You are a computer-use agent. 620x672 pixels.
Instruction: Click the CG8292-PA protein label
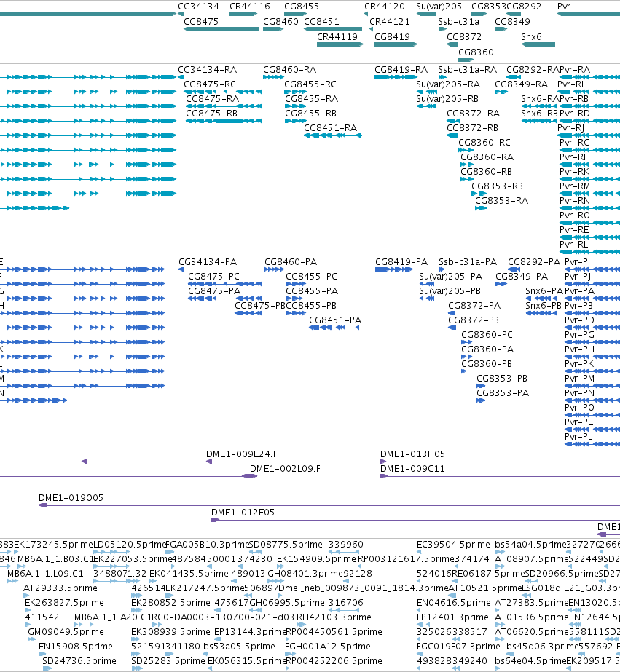click(534, 262)
